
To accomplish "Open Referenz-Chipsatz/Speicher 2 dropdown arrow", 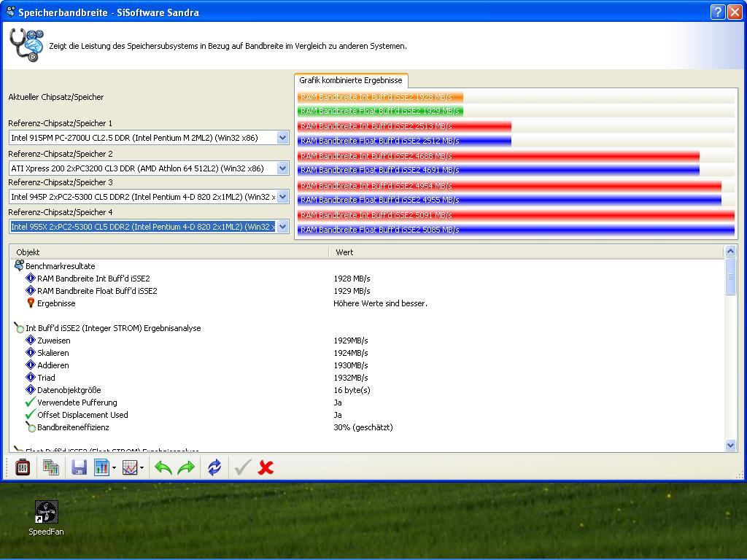I will click(282, 168).
